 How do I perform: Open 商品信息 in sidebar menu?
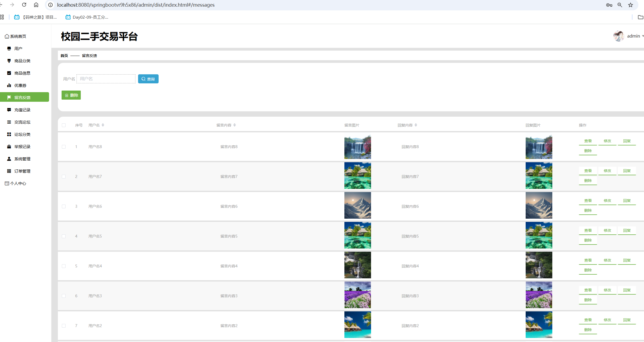click(x=22, y=73)
